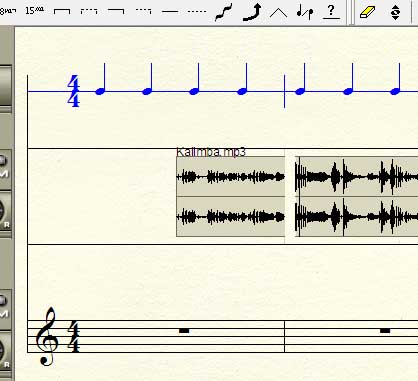The width and height of the screenshot is (418, 381).
Task: Select the Kalimba.mp3 audio clip
Action: 230,197
